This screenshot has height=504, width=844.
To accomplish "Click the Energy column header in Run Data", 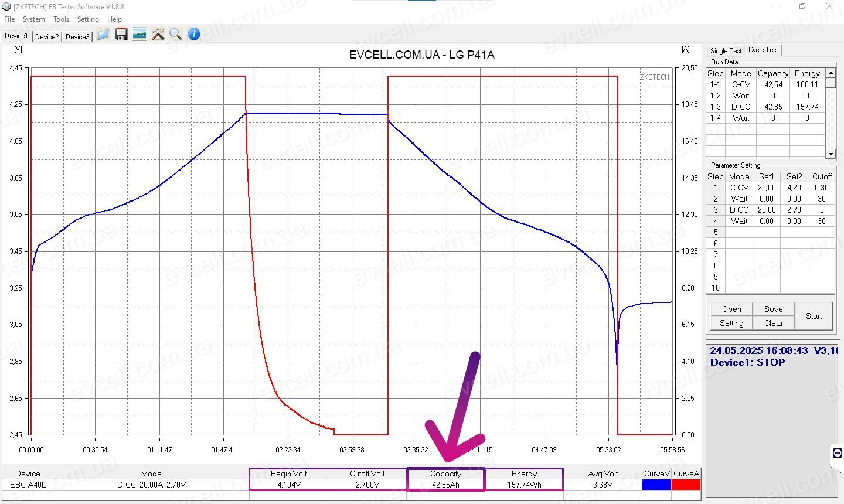I will 807,73.
